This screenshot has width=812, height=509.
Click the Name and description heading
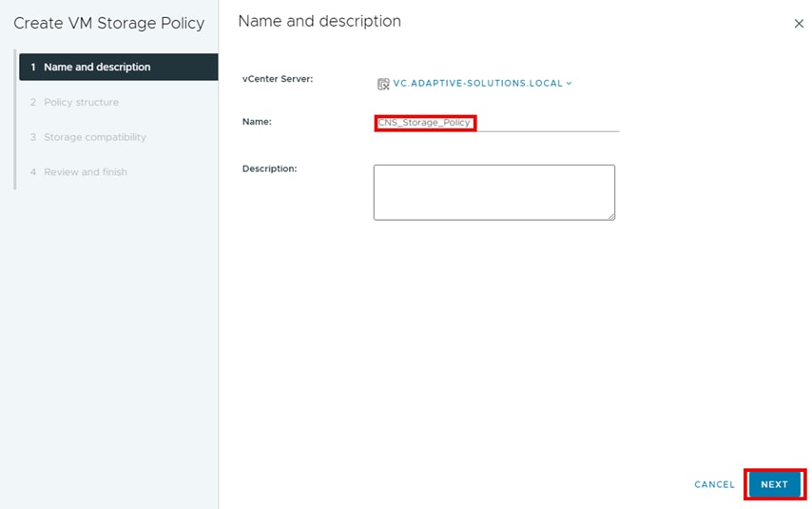[319, 21]
